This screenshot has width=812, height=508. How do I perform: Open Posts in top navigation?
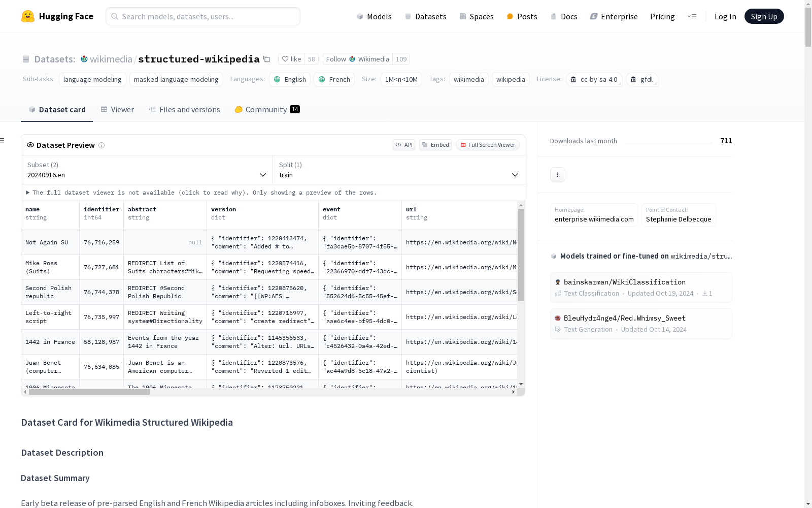522,16
